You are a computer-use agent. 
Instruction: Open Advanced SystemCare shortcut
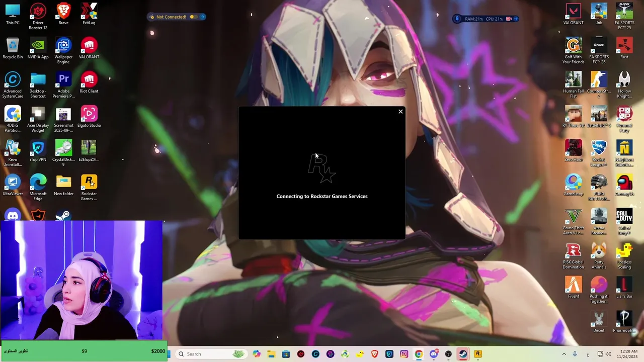[x=13, y=85]
